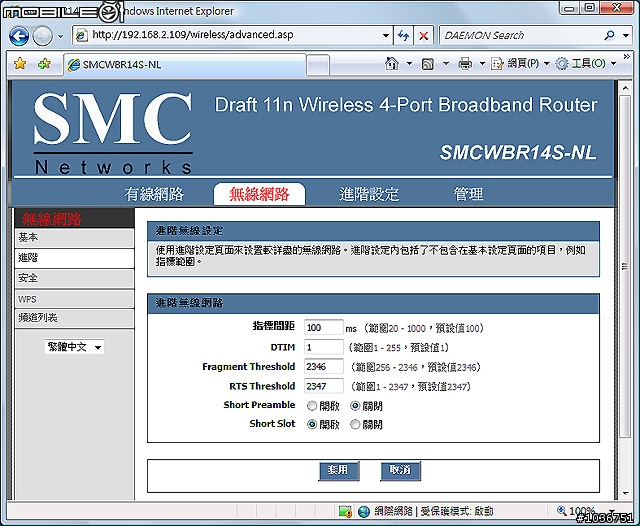
Task: Expand toolbar overflow chevron
Action: pos(627,57)
